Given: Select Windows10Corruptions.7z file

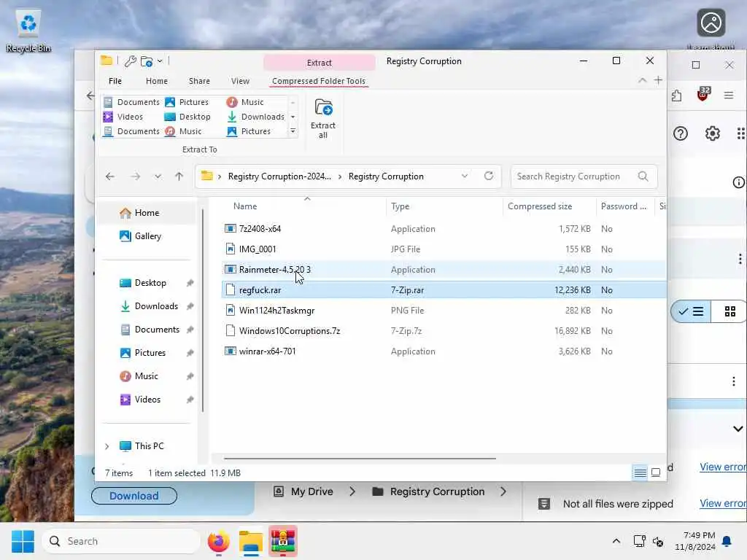Looking at the screenshot, I should click(x=444, y=331).
